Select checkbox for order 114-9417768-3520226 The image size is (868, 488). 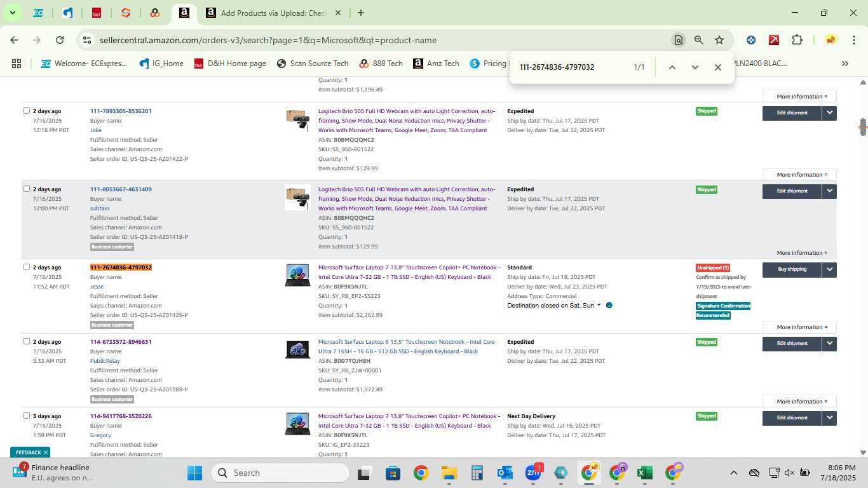(27, 416)
